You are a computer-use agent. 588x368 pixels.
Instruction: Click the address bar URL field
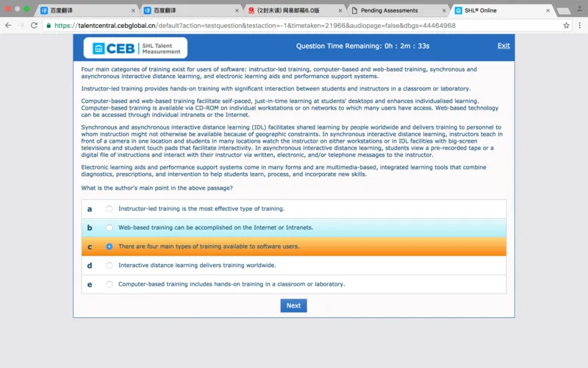click(294, 25)
